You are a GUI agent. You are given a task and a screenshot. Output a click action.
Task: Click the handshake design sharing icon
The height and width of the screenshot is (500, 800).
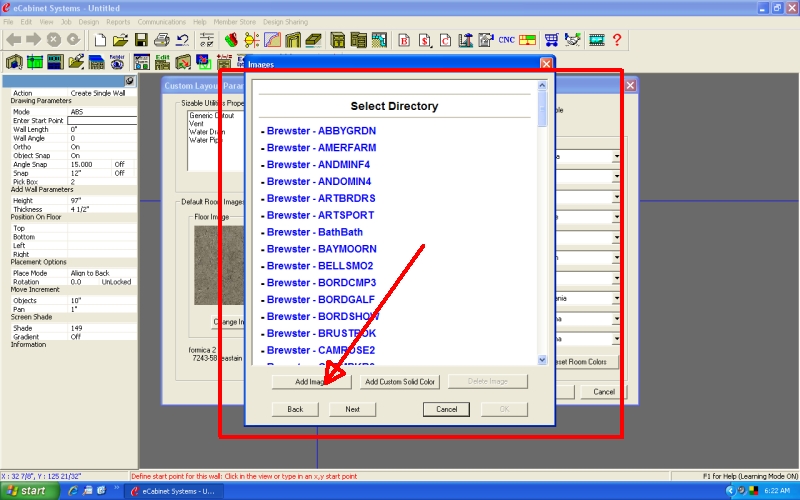pos(572,40)
